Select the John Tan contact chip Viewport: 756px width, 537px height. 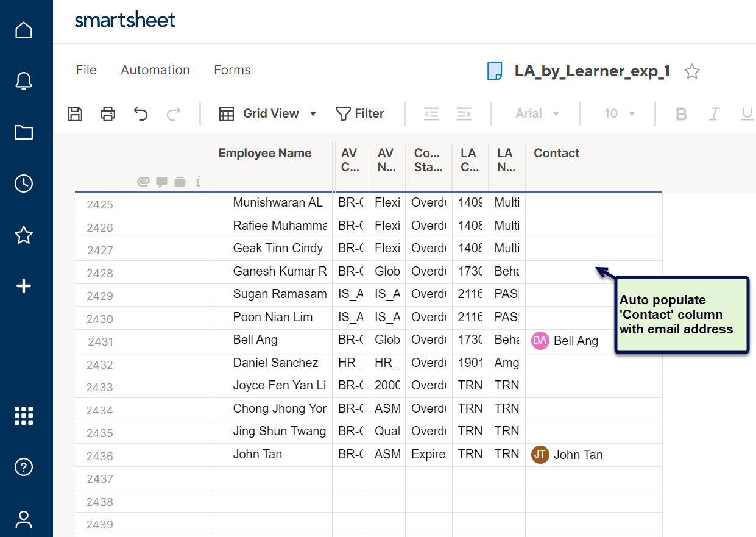(x=567, y=454)
